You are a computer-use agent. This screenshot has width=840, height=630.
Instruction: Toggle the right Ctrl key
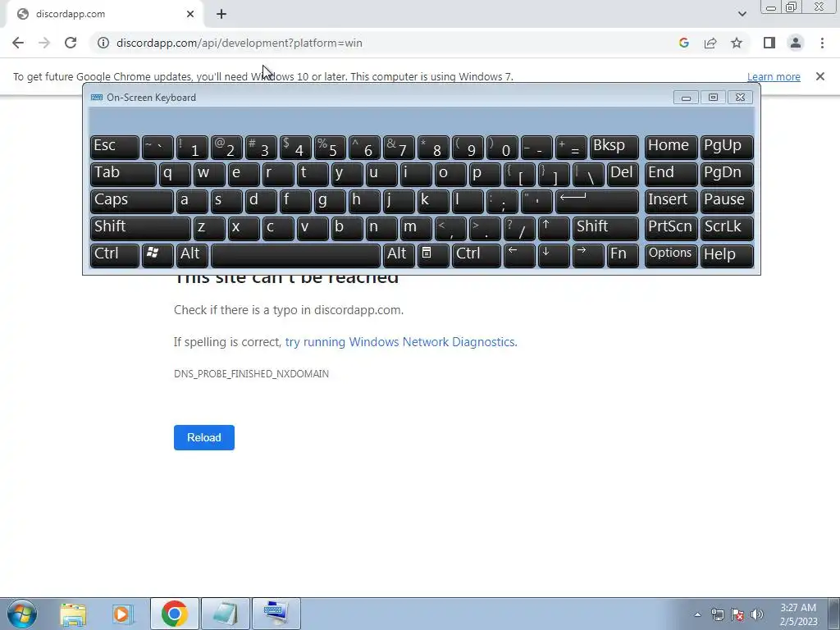[477, 255]
